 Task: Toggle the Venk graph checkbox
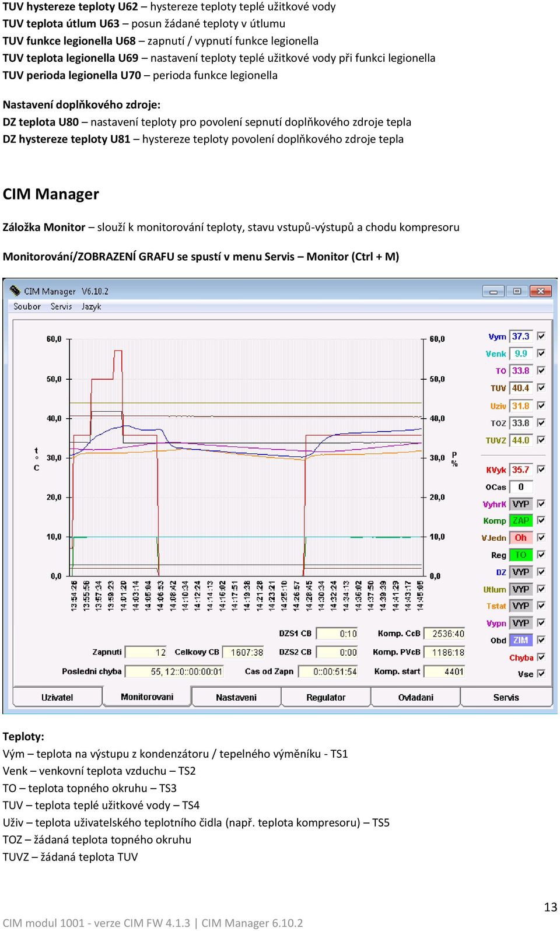tap(541, 353)
